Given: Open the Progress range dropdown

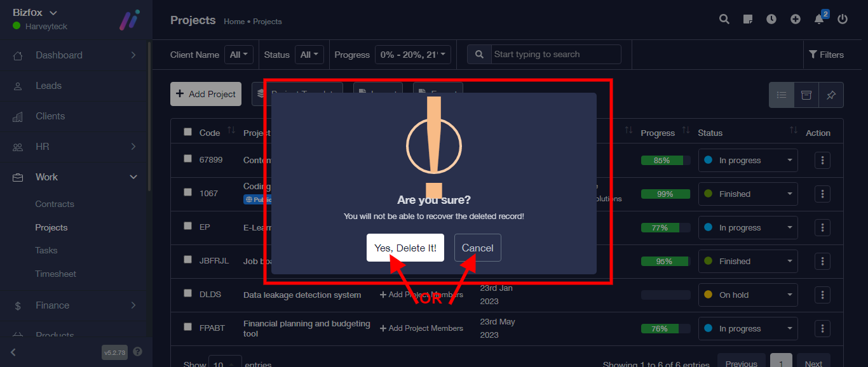Looking at the screenshot, I should pyautogui.click(x=413, y=55).
